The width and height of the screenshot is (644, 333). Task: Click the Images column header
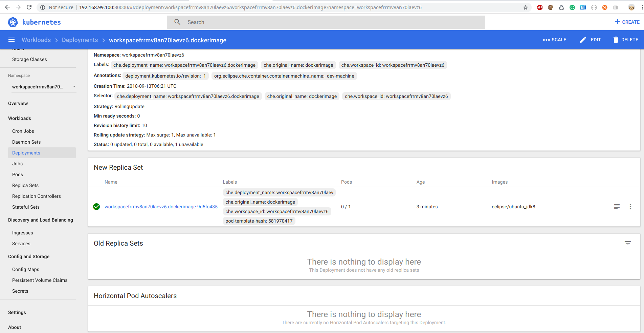500,182
